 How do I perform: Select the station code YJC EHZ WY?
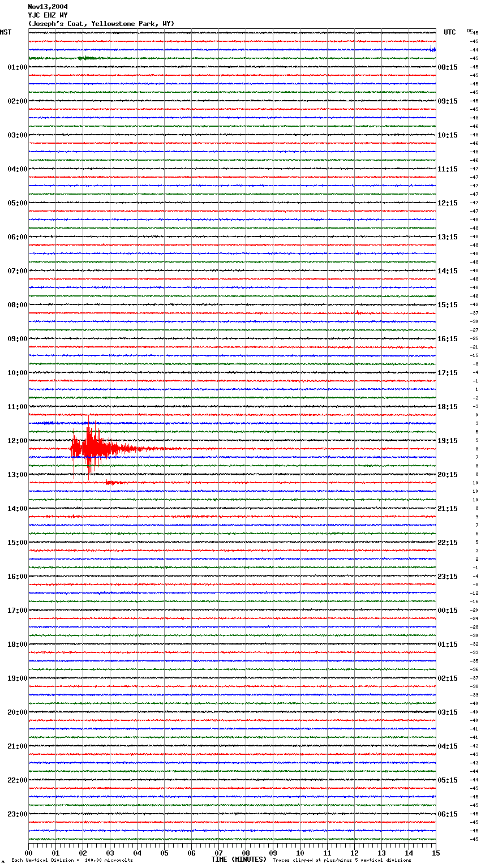pyautogui.click(x=48, y=15)
